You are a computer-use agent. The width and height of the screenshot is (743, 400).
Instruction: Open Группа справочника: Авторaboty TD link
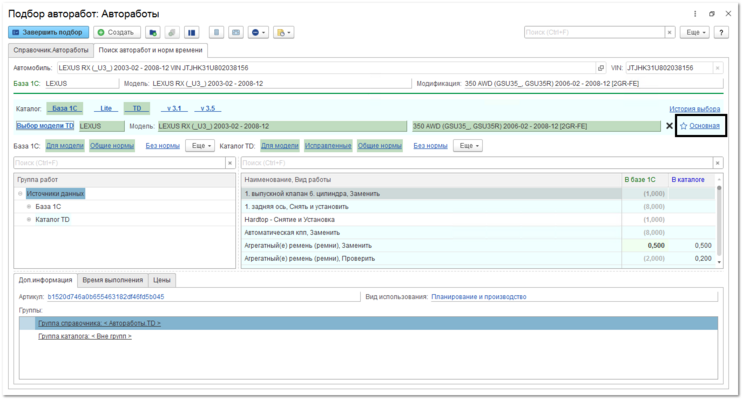[x=100, y=323]
